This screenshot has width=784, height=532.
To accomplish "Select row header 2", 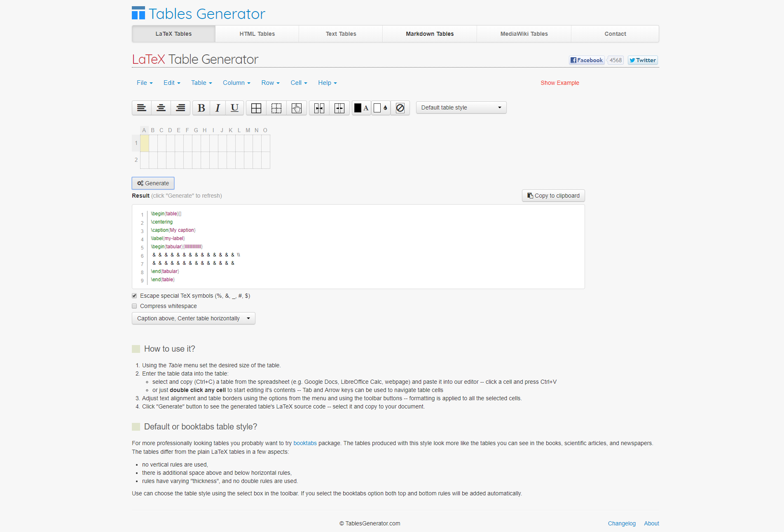I will pyautogui.click(x=136, y=160).
